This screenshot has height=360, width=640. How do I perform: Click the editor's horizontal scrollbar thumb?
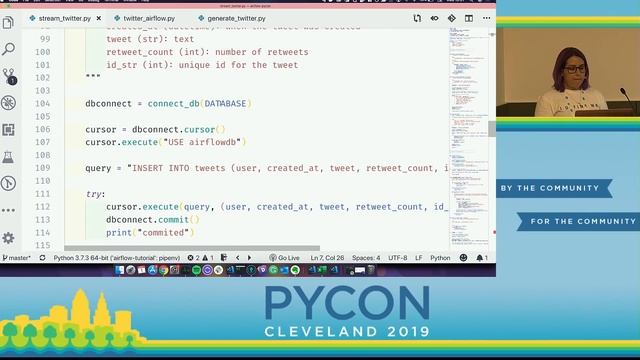[x=192, y=248]
